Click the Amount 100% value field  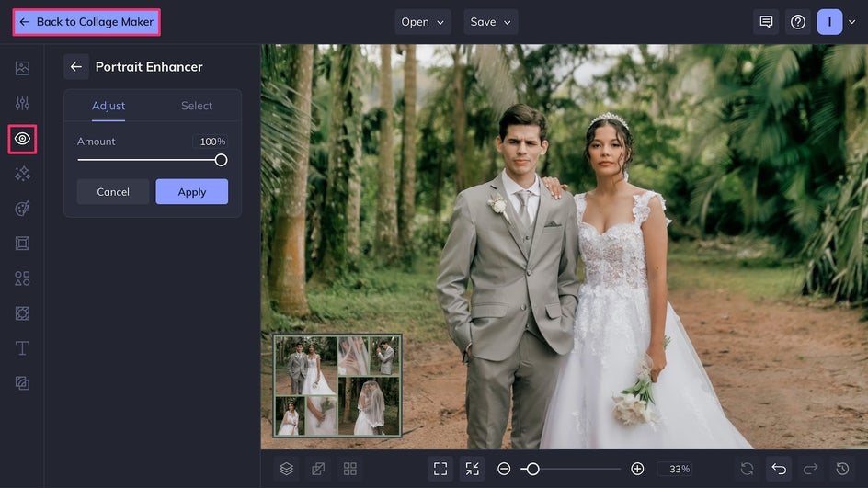click(x=212, y=142)
